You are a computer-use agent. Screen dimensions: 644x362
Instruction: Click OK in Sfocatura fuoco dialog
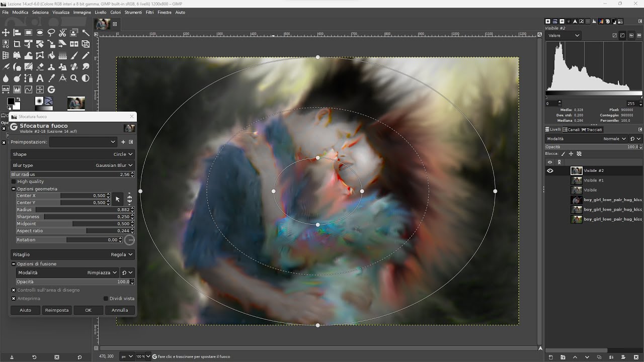[88, 310]
